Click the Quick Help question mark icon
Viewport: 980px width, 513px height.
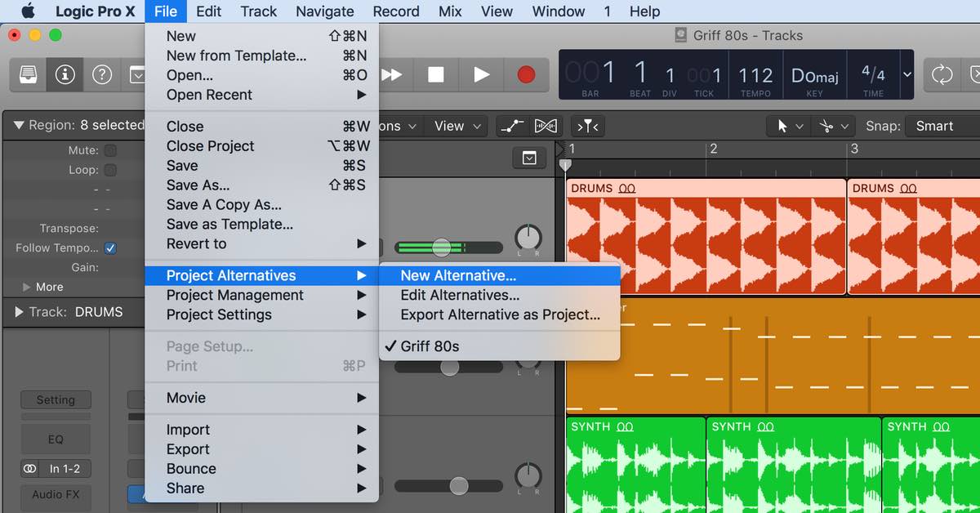(x=102, y=74)
